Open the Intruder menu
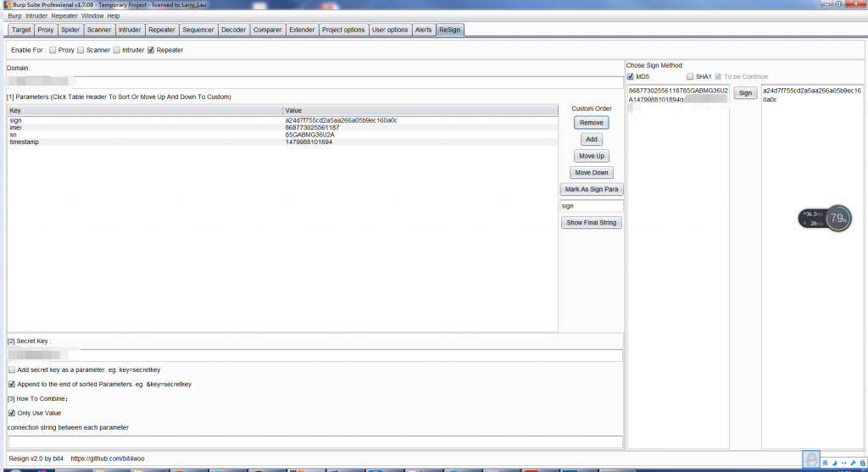 (36, 16)
